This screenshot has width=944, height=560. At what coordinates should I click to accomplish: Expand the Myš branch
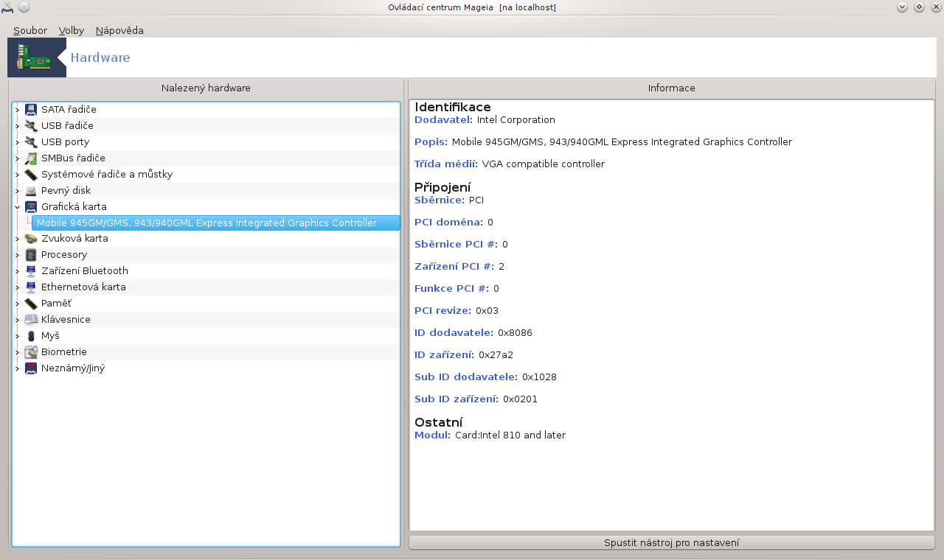click(x=17, y=336)
